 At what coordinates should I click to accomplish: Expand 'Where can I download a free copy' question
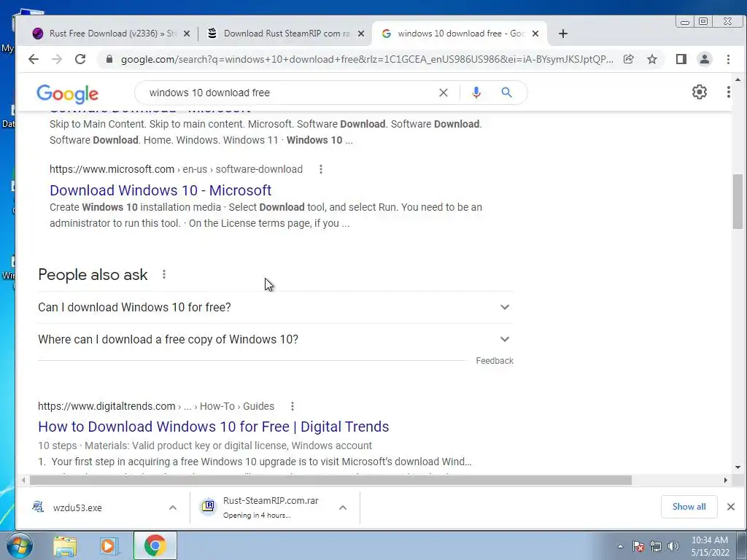275,340
